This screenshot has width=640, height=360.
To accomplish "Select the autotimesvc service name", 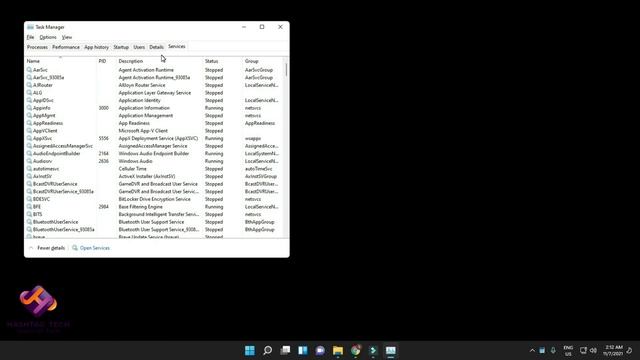I will coord(46,169).
